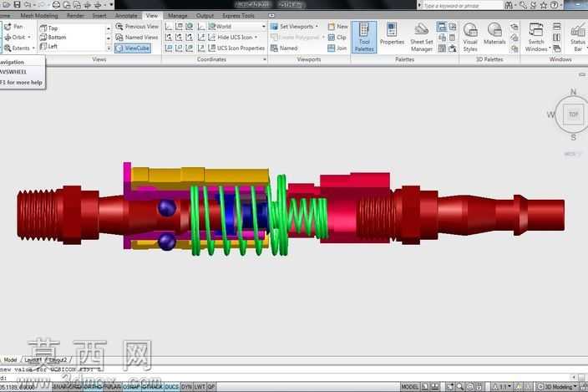Switch to the Bottom view
This screenshot has height=392, width=588.
(x=53, y=37)
